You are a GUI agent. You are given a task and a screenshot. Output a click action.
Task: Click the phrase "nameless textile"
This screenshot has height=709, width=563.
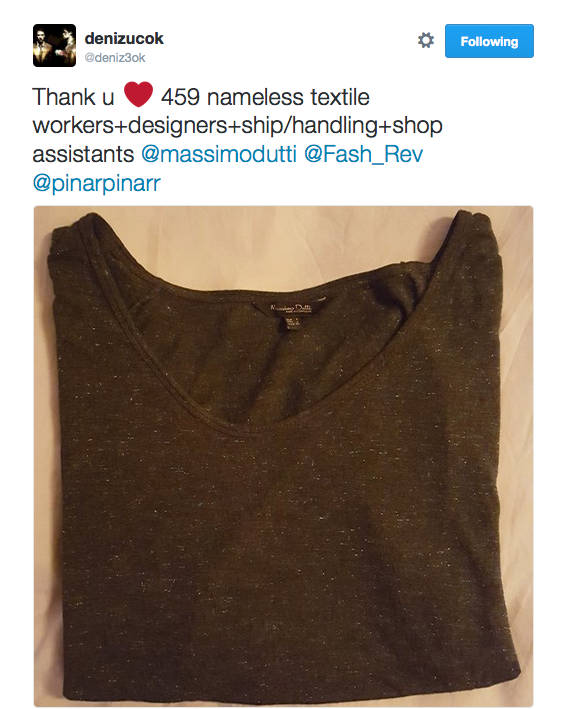[x=288, y=97]
